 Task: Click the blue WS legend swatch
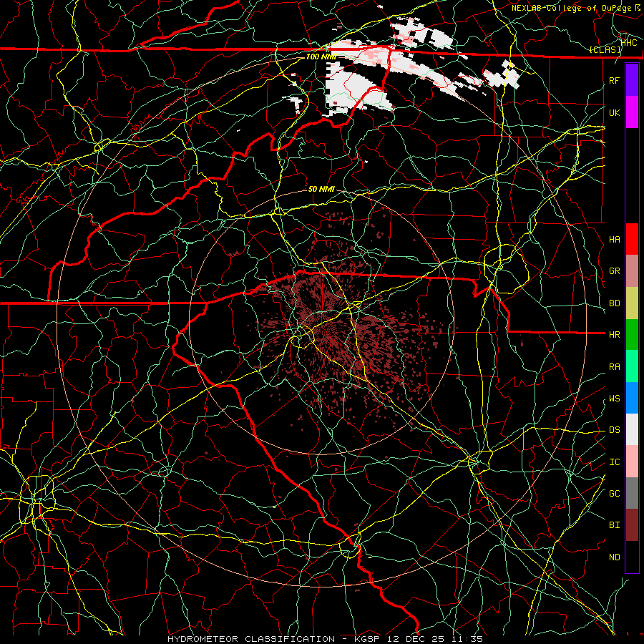632,398
